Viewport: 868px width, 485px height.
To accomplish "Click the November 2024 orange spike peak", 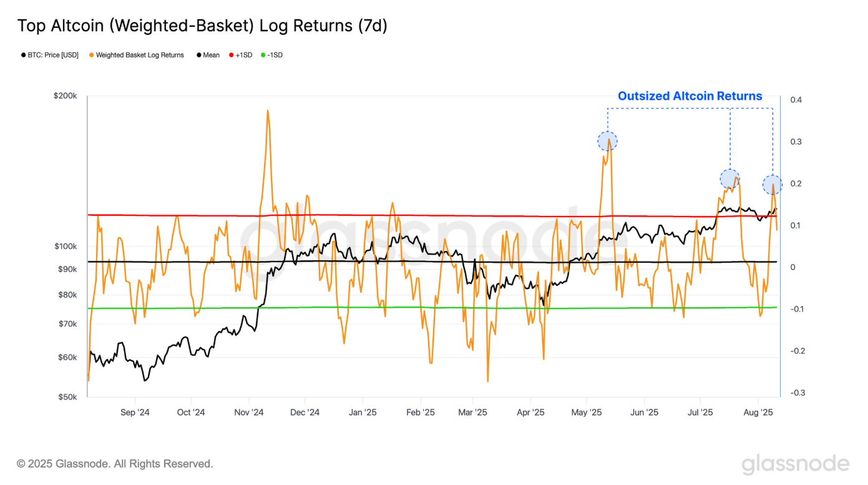I will tap(268, 111).
